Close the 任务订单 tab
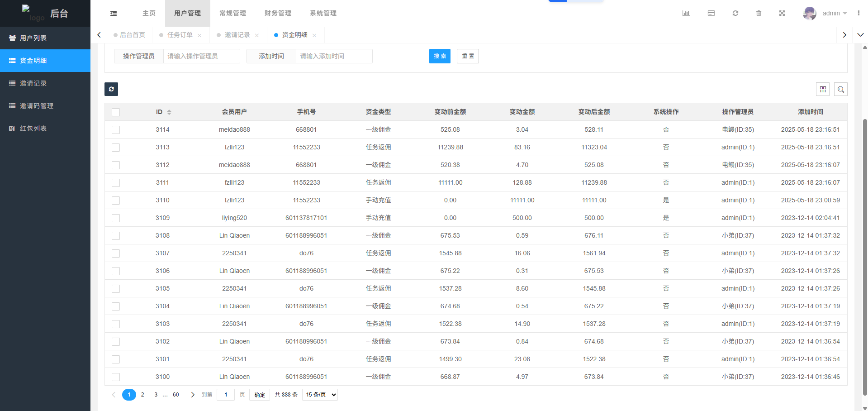Viewport: 868px width, 411px height. tap(199, 35)
